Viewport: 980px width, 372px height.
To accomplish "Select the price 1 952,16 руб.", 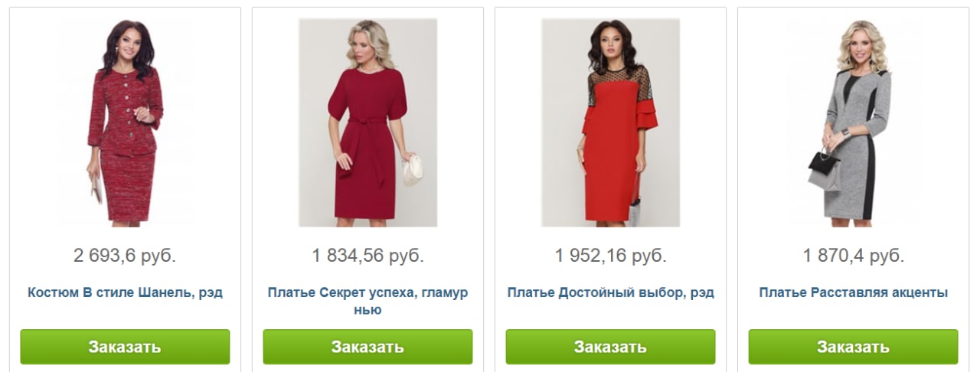I will click(610, 256).
